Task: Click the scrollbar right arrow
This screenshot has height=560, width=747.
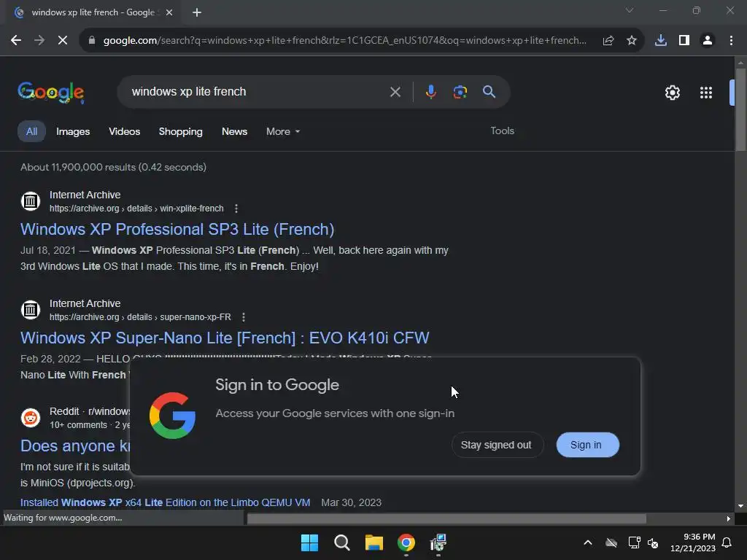Action: point(728,518)
